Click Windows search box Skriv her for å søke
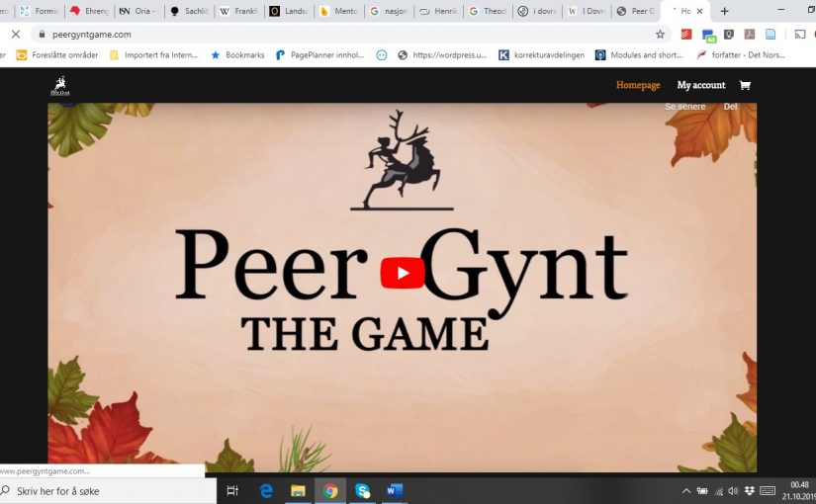 107,491
